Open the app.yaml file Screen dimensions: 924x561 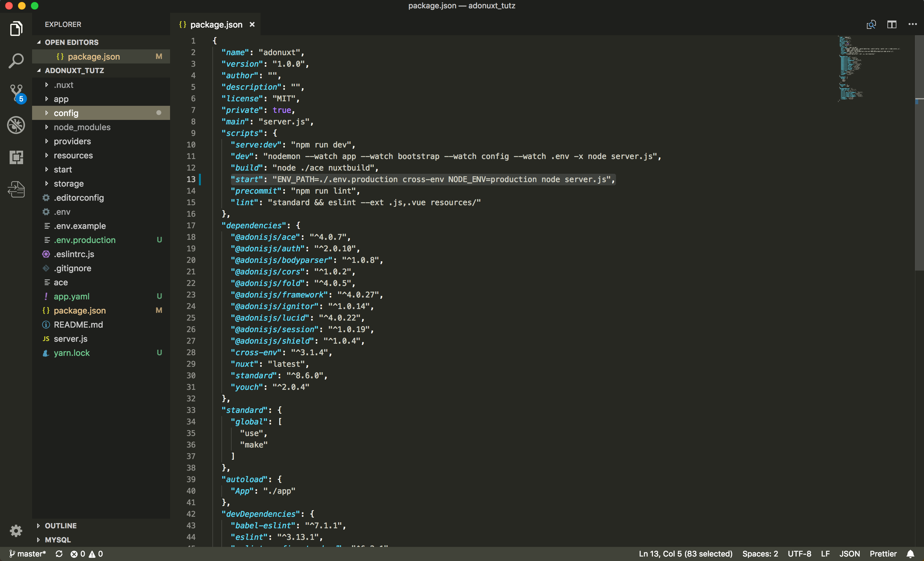tap(100, 297)
